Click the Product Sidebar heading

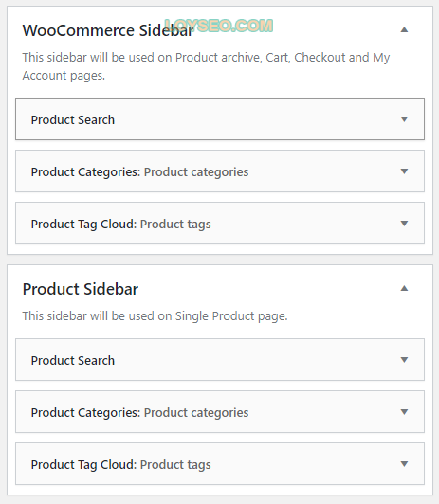[81, 289]
